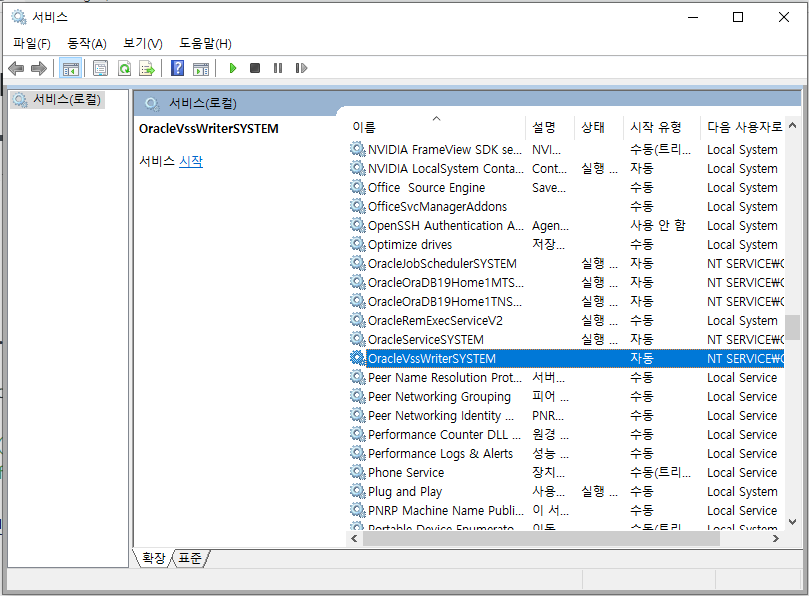The height and width of the screenshot is (596, 809).
Task: Refresh the services list
Action: tap(126, 67)
